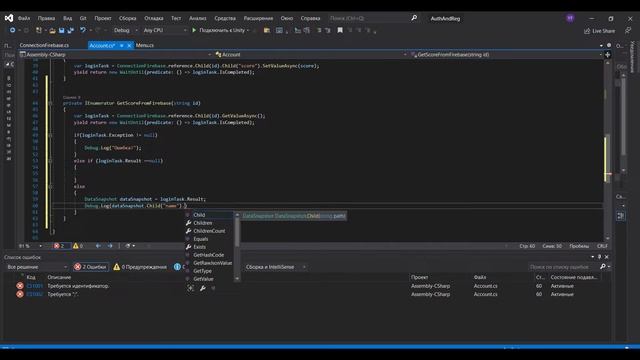Open the Файл menu
The image size is (640, 360).
(24, 18)
